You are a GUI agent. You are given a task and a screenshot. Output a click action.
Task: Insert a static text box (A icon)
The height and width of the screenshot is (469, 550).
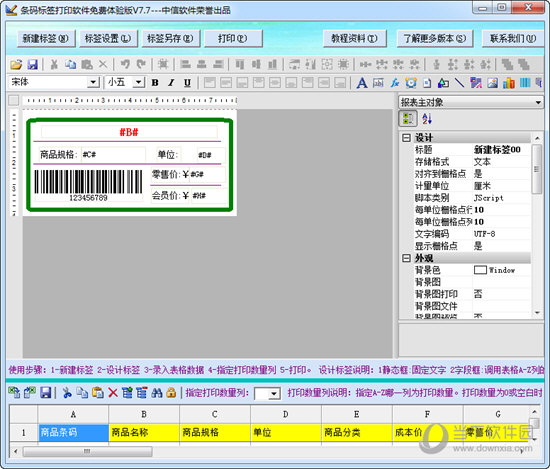[x=362, y=83]
